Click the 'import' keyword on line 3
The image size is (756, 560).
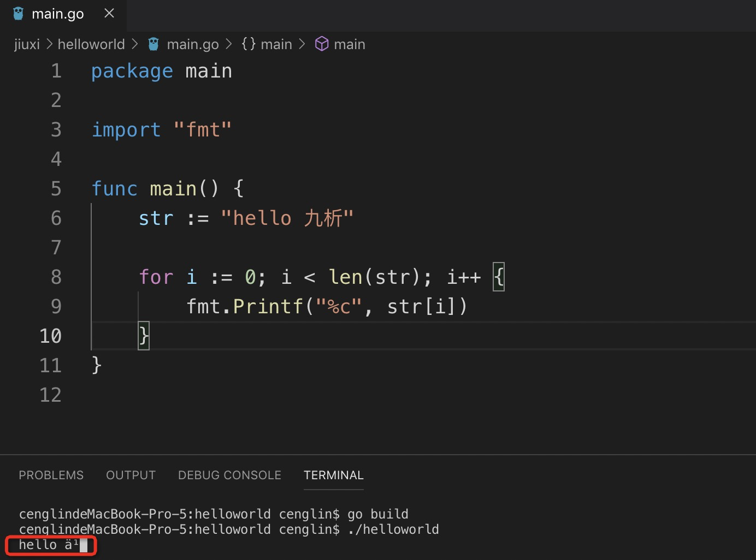click(126, 130)
